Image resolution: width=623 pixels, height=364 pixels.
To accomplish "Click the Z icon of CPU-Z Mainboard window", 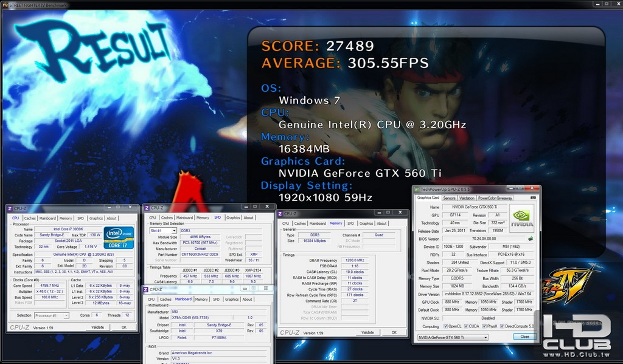I will [146, 289].
